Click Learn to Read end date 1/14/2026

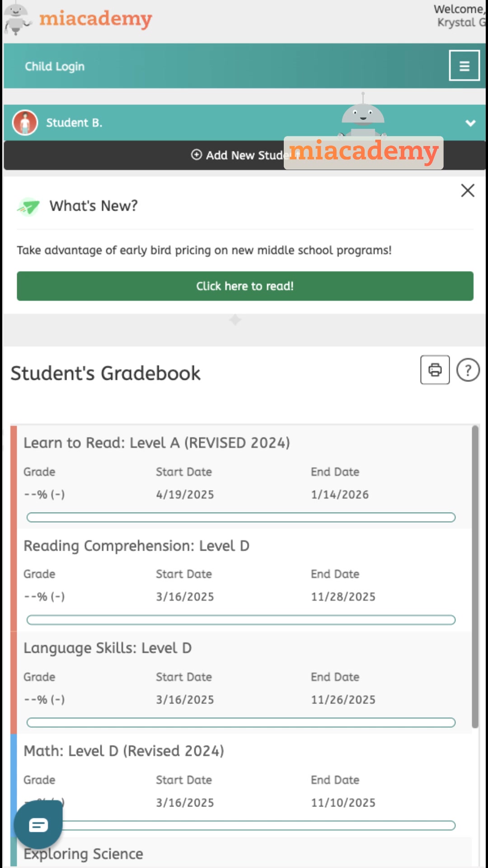point(340,495)
